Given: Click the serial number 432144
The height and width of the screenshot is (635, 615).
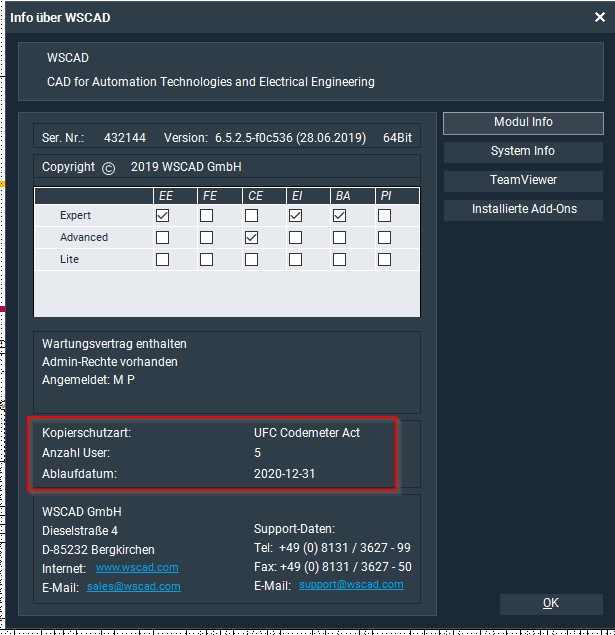Looking at the screenshot, I should pos(125,138).
